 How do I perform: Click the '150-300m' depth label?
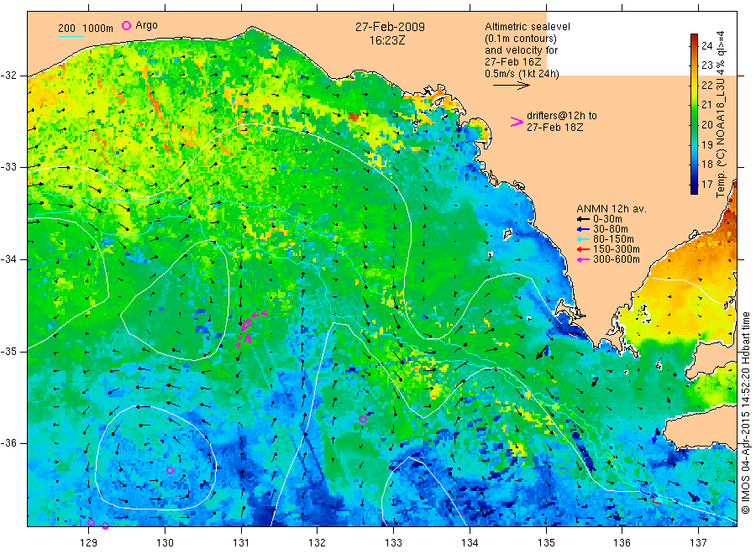click(x=617, y=249)
